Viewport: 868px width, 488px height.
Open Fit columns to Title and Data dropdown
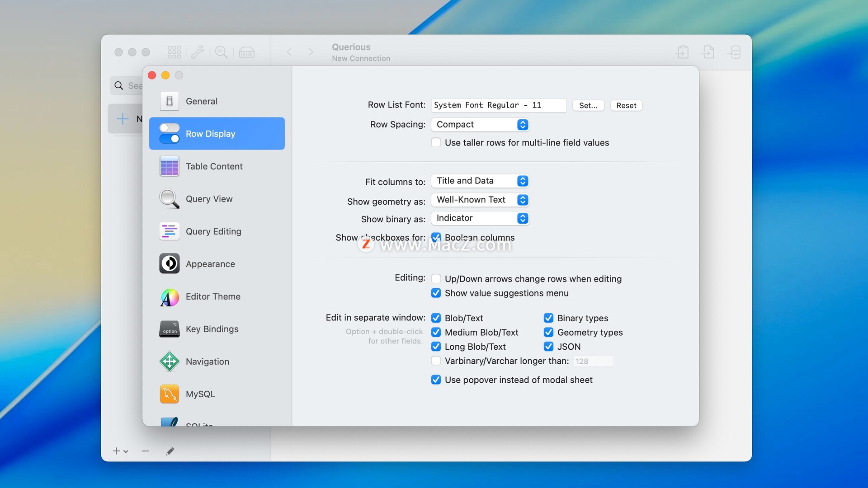480,181
